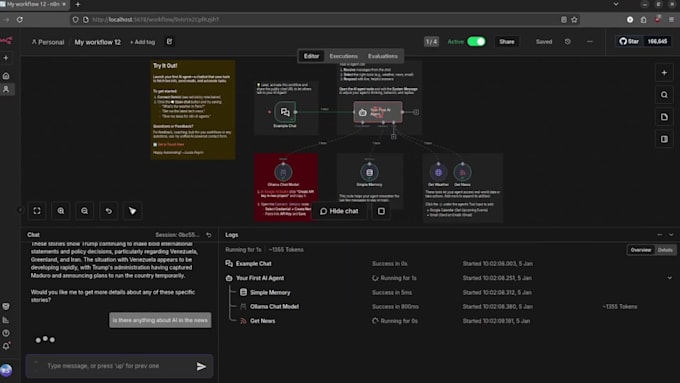Click Add tag link
Viewport: 680px width, 383px height.
(143, 42)
